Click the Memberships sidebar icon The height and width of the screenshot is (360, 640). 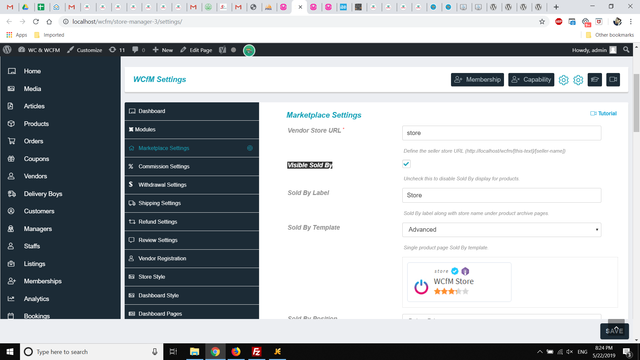click(11, 281)
